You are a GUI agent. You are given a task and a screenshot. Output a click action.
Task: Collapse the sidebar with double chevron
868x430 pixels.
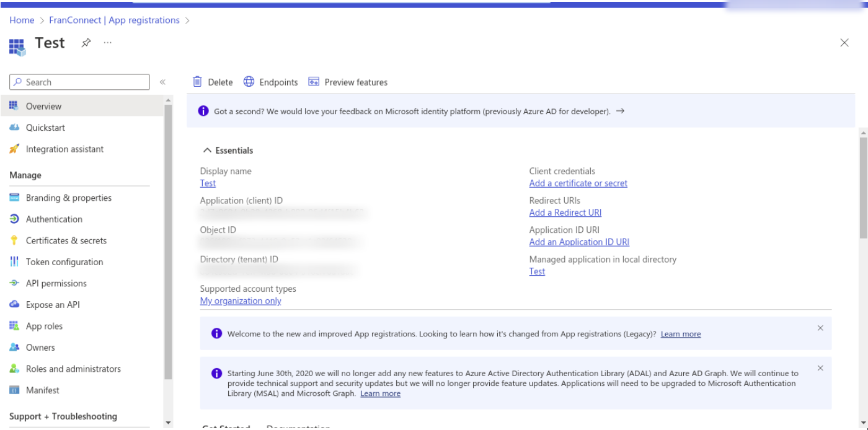[x=162, y=82]
